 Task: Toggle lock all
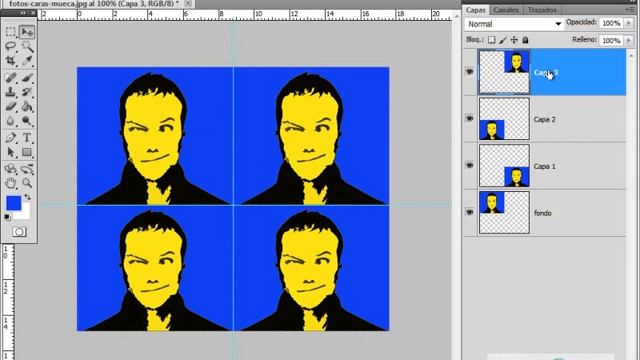coord(525,40)
